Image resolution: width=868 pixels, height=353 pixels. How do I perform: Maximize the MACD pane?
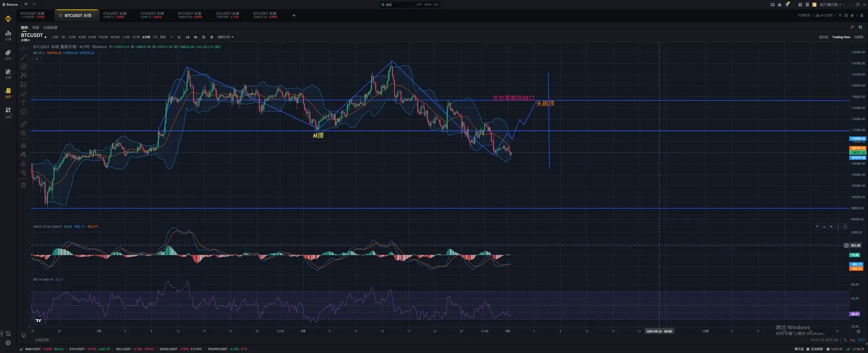point(845,227)
